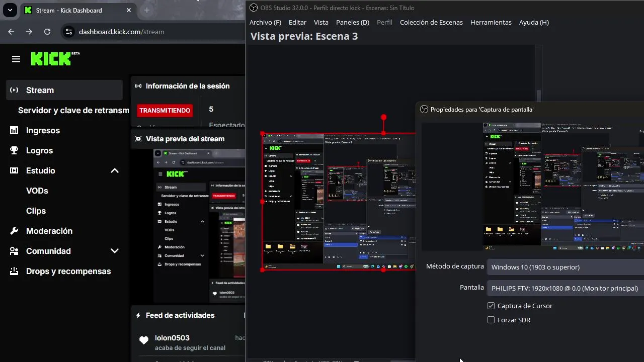
Task: Click username lolon0503 in activity feed
Action: pos(172,338)
